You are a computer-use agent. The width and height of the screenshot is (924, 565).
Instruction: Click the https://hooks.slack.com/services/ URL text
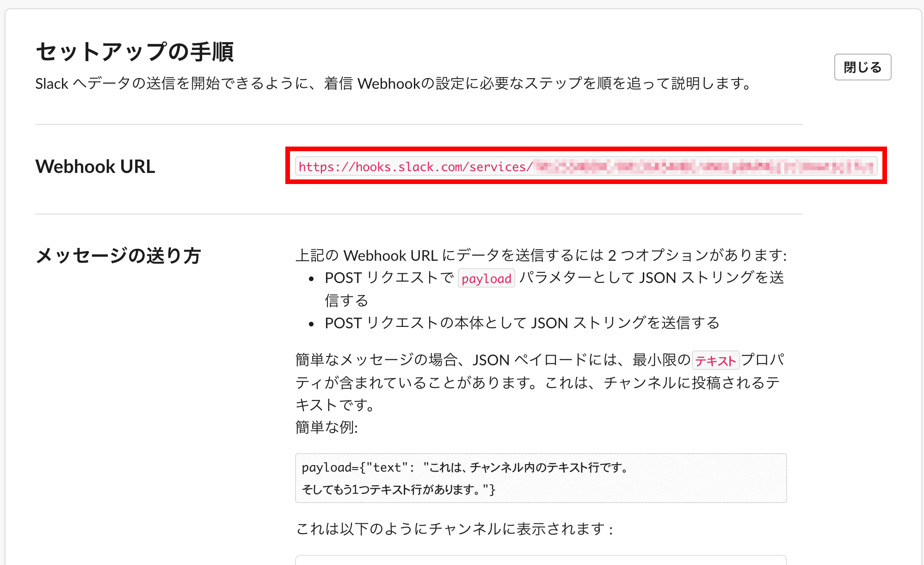point(415,167)
